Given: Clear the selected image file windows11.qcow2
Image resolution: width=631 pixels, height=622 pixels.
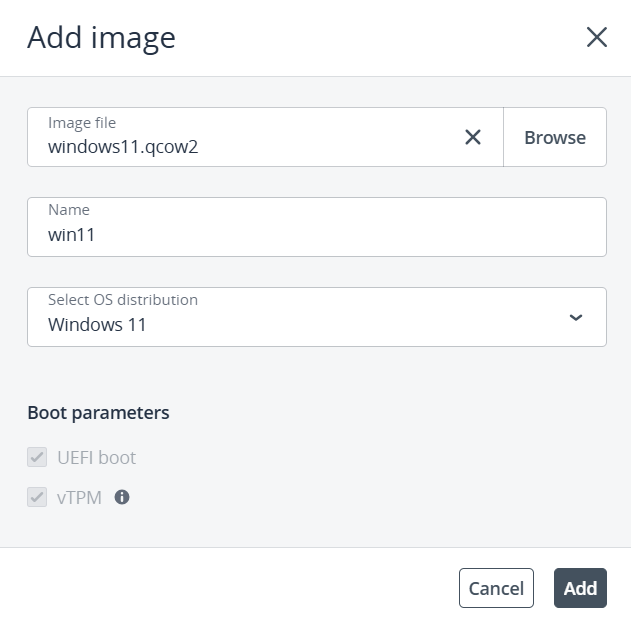Looking at the screenshot, I should click(473, 137).
